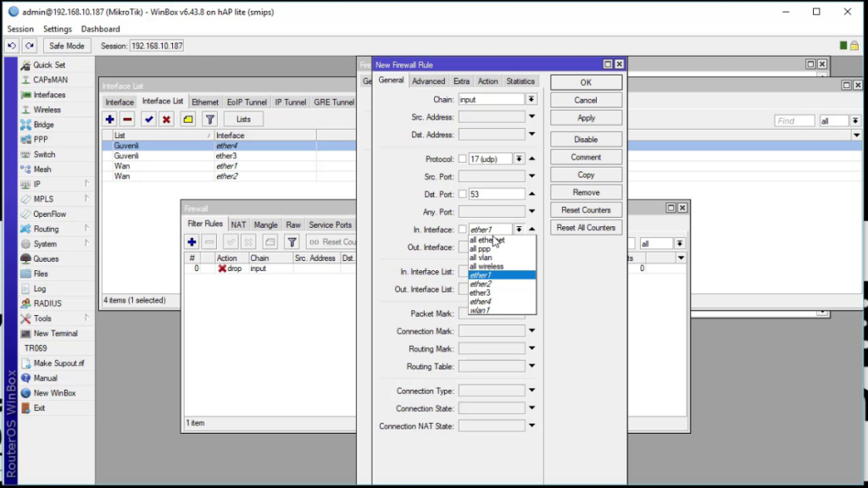Viewport: 868px width, 488px height.
Task: Open Wireless from the sidebar
Action: 47,109
